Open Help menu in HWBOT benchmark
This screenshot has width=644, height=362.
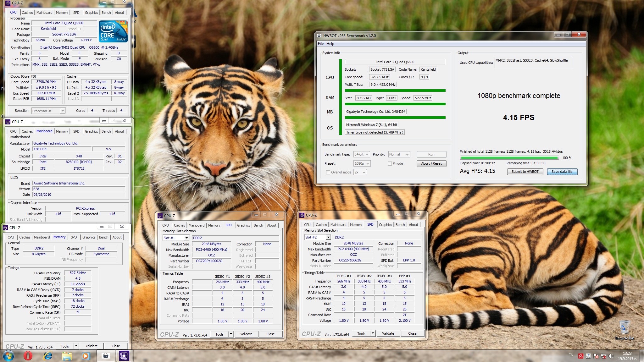(x=330, y=44)
